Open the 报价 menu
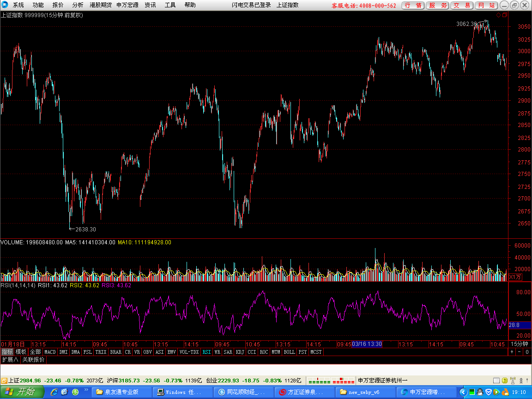 58,5
